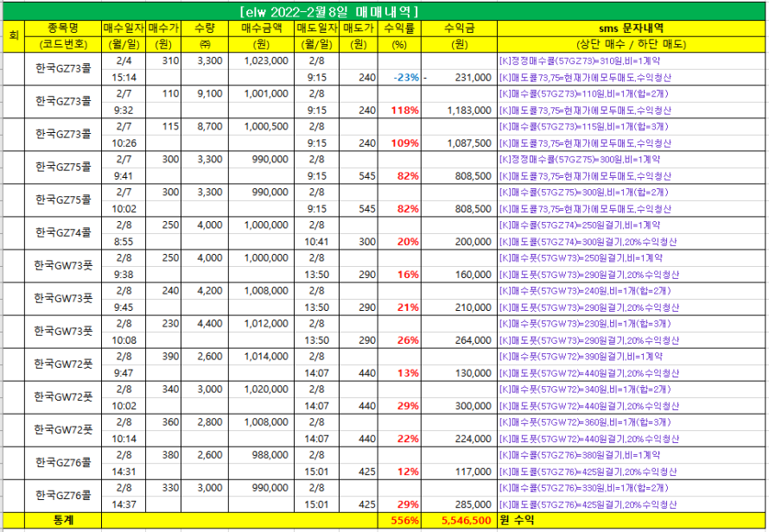Select the buy time '14:31' cell
The width and height of the screenshot is (769, 532).
click(124, 472)
